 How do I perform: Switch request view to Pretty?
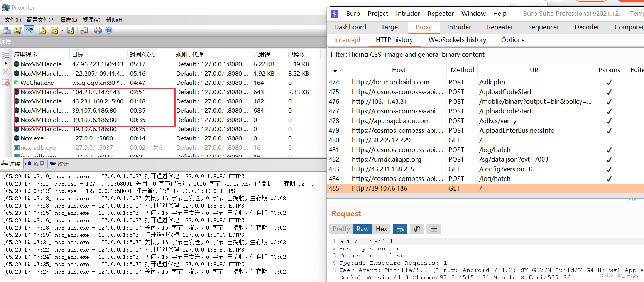pos(341,229)
